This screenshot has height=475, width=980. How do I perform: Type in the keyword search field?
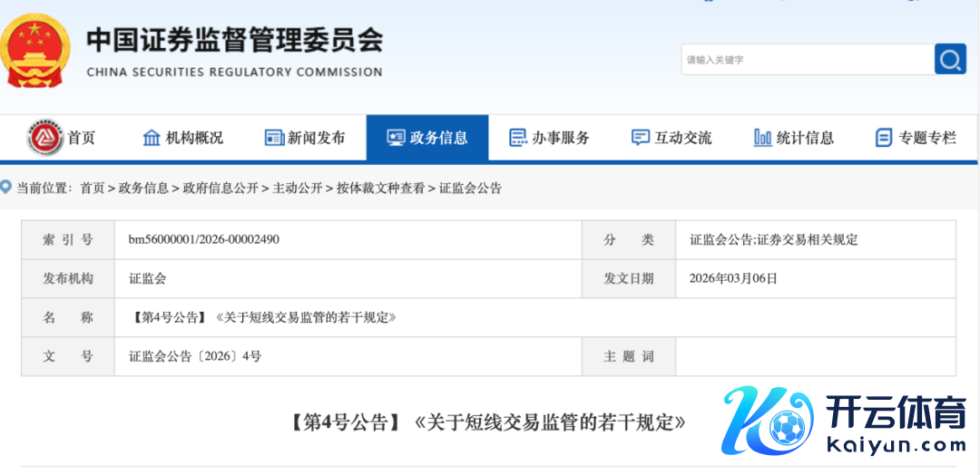(x=807, y=60)
